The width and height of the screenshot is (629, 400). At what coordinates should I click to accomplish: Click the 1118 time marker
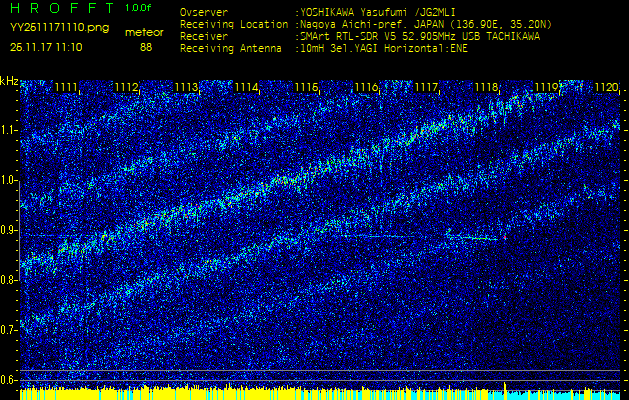486,87
